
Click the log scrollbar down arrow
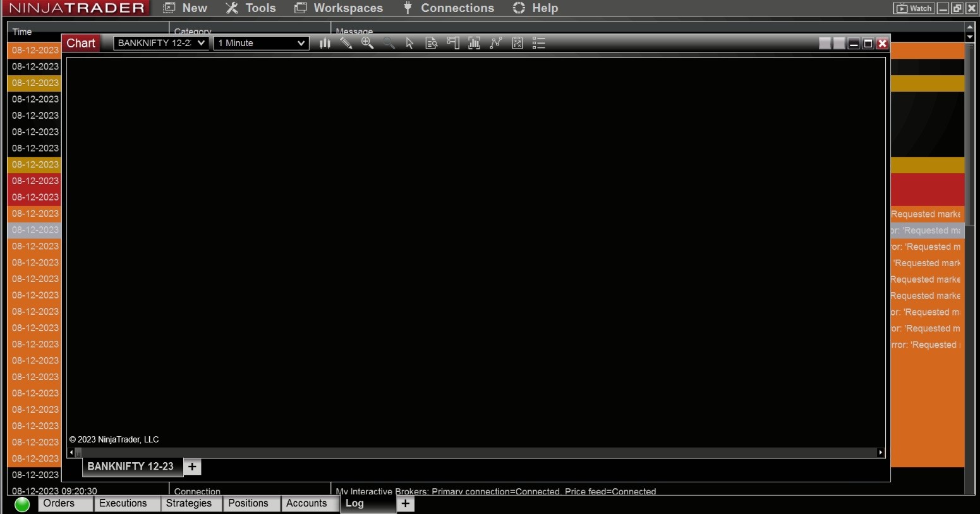pos(970,37)
